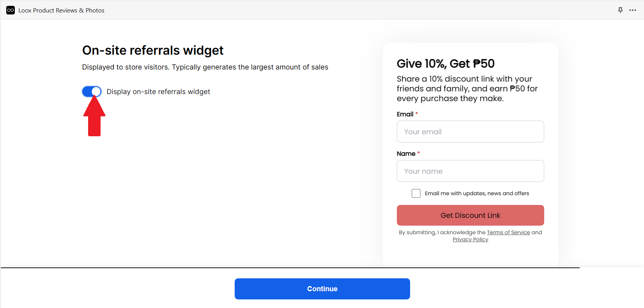Click the Name field label
Screen dimensions: 644x308
pos(406,153)
